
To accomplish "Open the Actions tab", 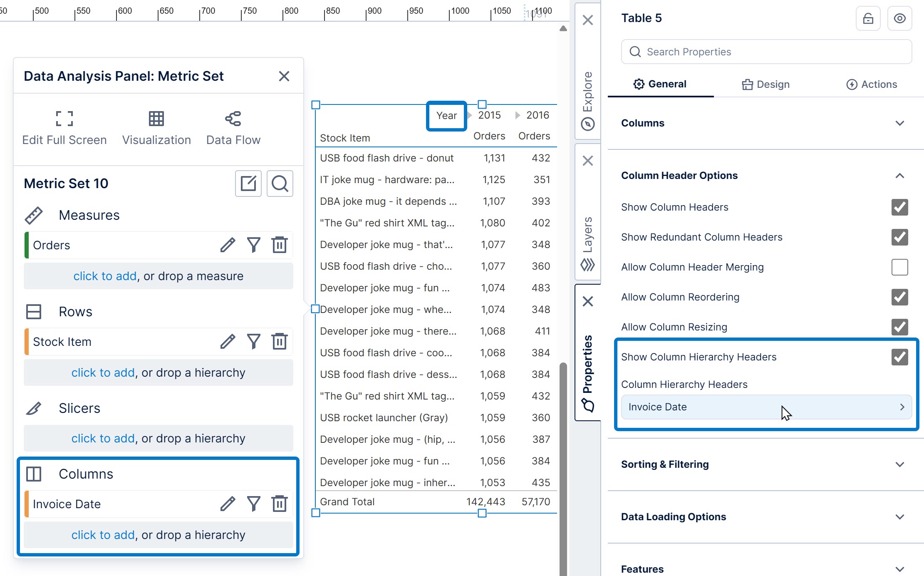I will coord(872,84).
